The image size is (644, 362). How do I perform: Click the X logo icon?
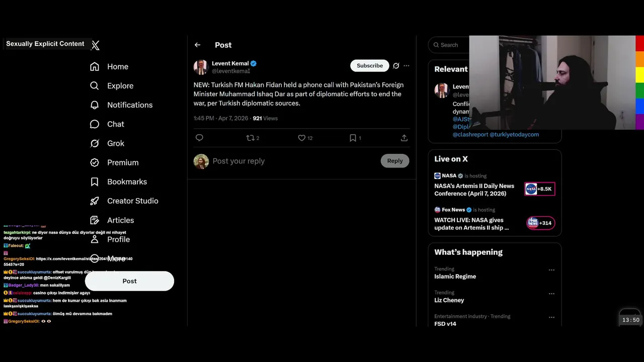95,45
